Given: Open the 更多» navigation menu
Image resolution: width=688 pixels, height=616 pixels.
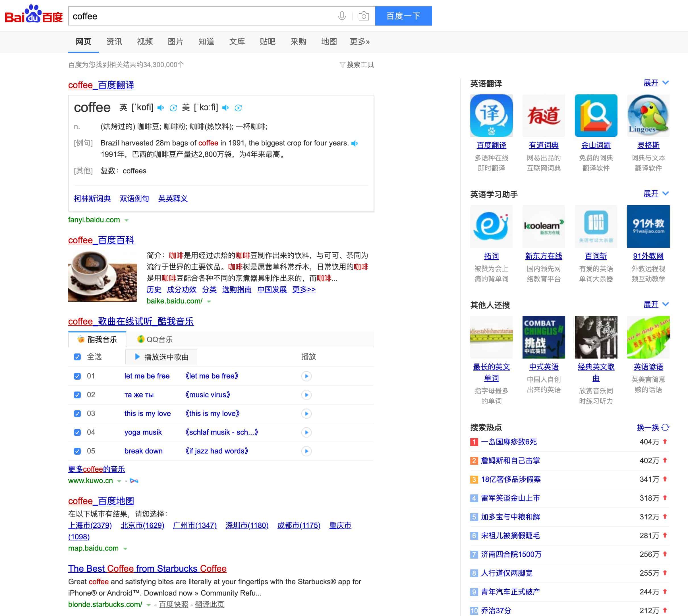Looking at the screenshot, I should click(x=360, y=42).
